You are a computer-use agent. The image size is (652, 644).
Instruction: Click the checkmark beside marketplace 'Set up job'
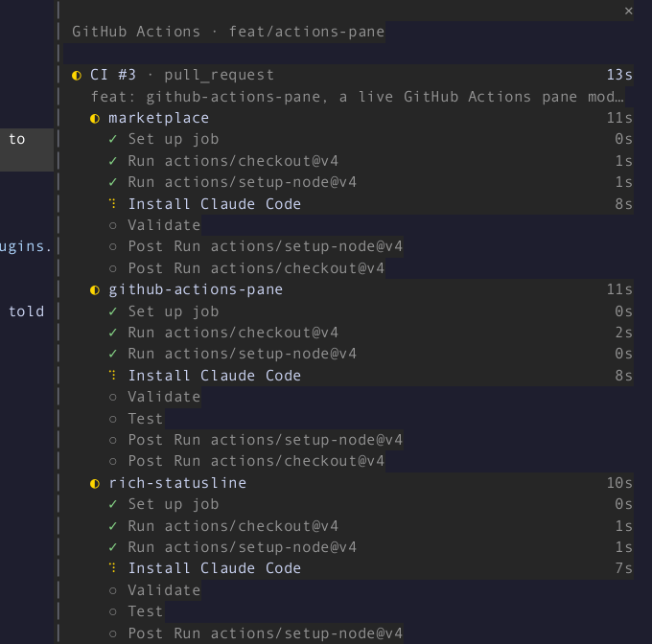[x=113, y=139]
